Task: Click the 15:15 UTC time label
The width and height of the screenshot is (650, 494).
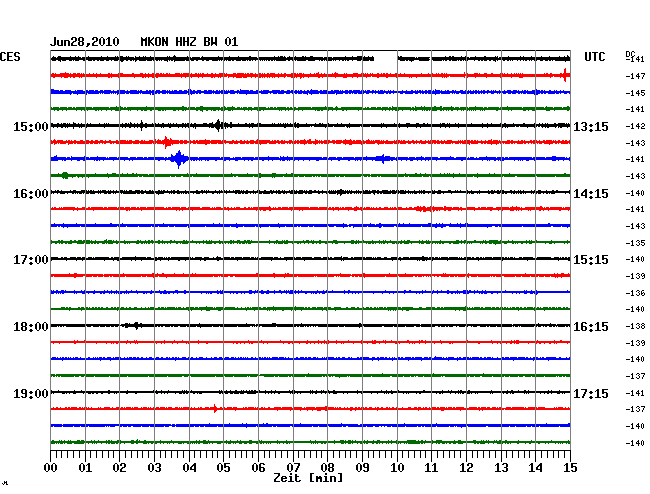Action: pos(591,260)
